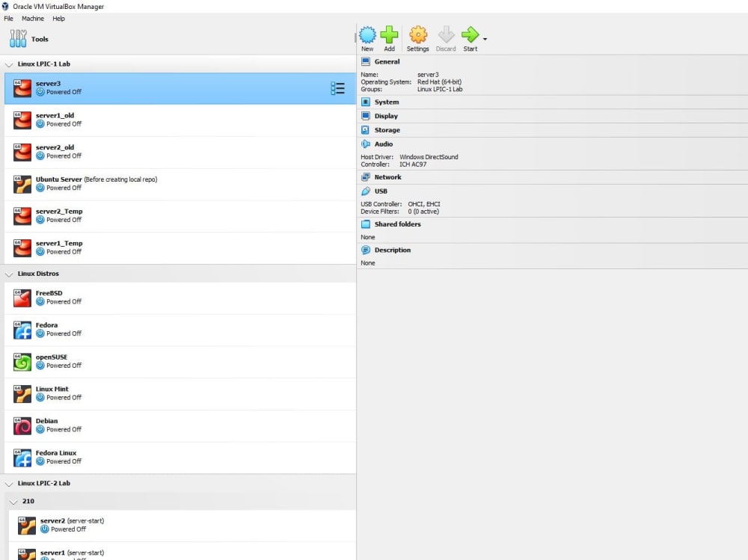Create a new virtual machine
The width and height of the screenshot is (748, 560).
(367, 35)
